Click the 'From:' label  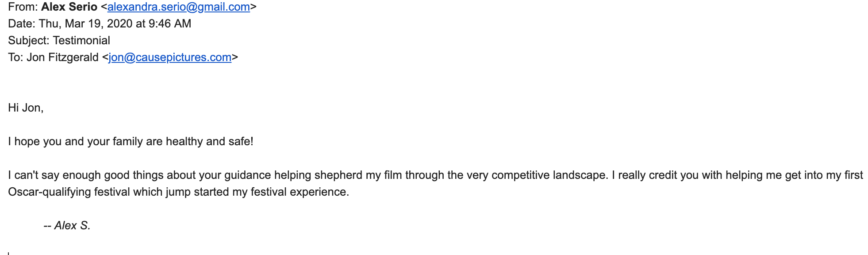tap(23, 7)
